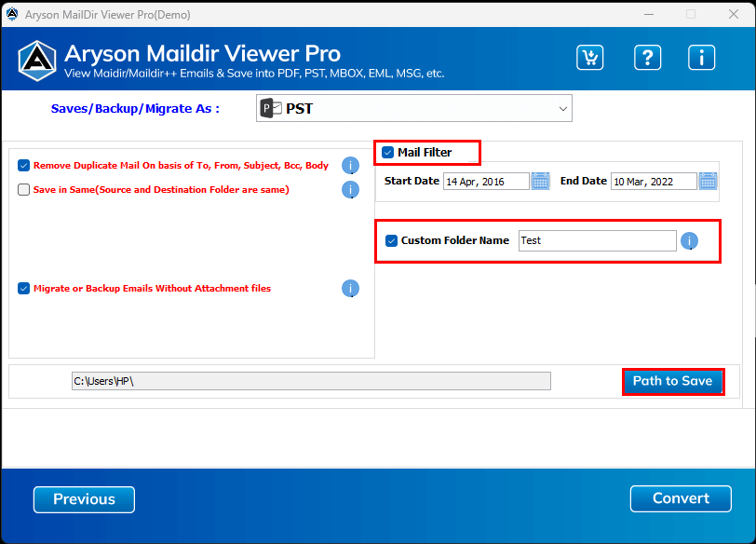The height and width of the screenshot is (544, 756).
Task: Go back with Previous button
Action: [x=84, y=499]
